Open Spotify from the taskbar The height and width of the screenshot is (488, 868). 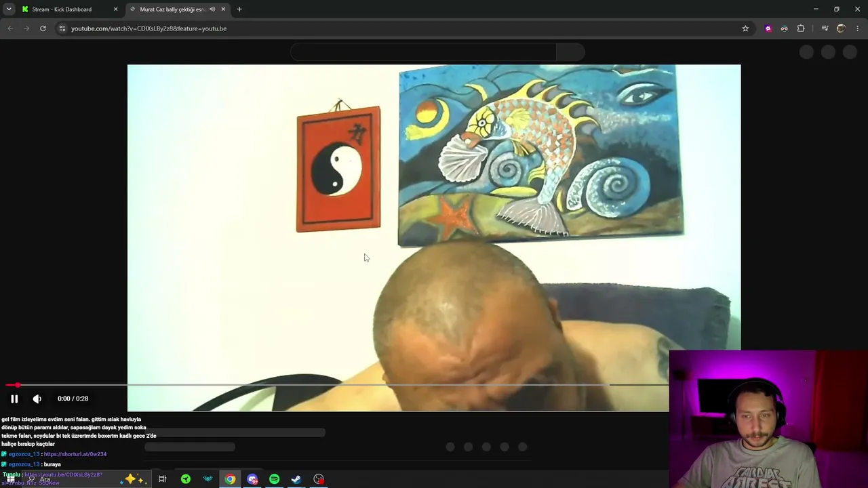coord(274,479)
